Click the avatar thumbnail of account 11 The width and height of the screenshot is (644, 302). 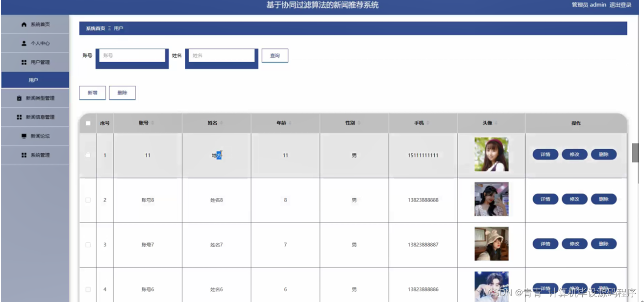(492, 154)
